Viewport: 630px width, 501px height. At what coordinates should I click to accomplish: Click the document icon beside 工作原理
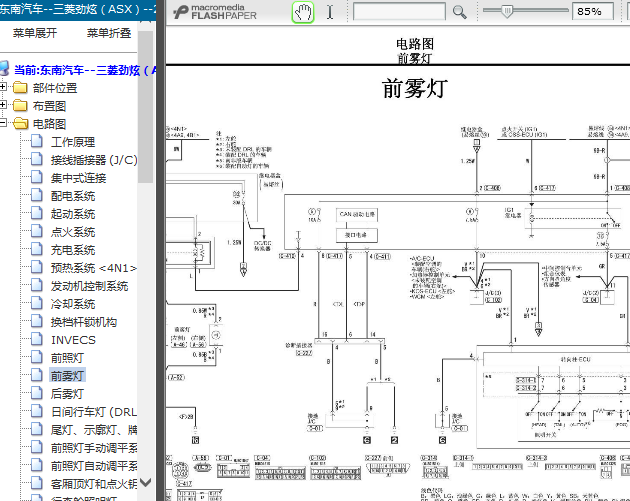click(x=37, y=141)
